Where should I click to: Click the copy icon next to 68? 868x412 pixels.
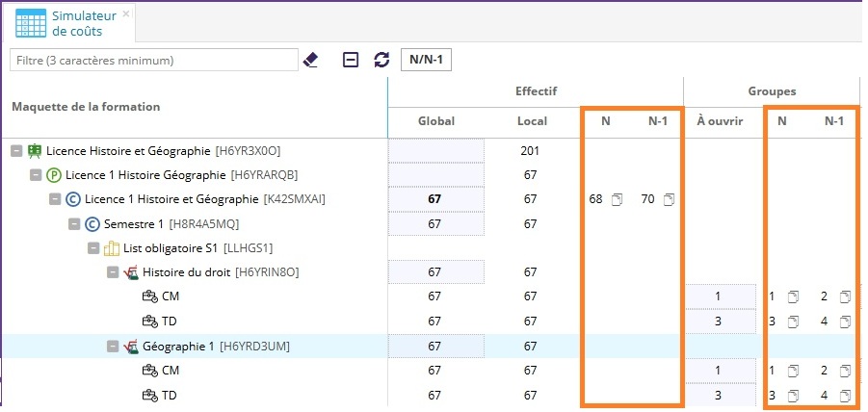coord(618,199)
